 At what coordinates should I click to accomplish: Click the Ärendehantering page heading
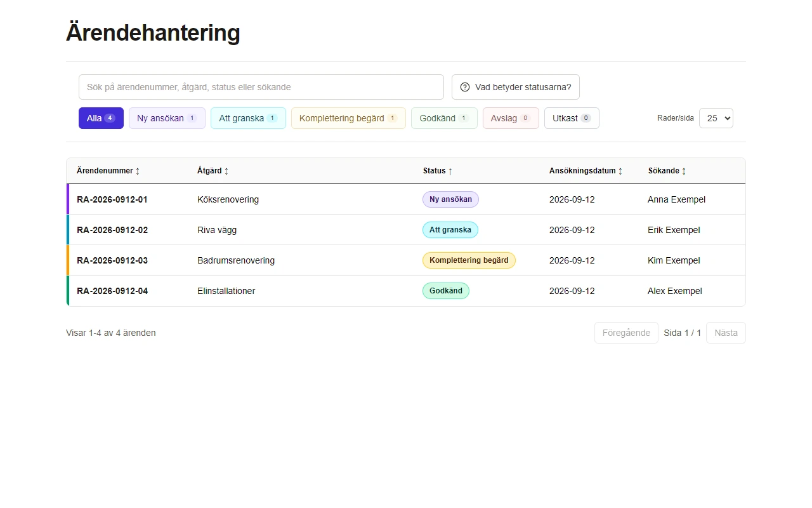pyautogui.click(x=153, y=32)
